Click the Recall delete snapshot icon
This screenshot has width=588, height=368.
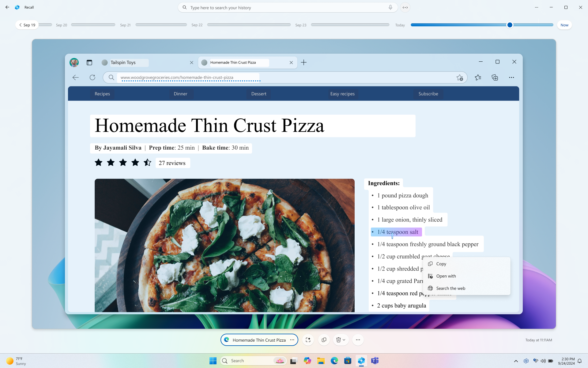pos(338,339)
